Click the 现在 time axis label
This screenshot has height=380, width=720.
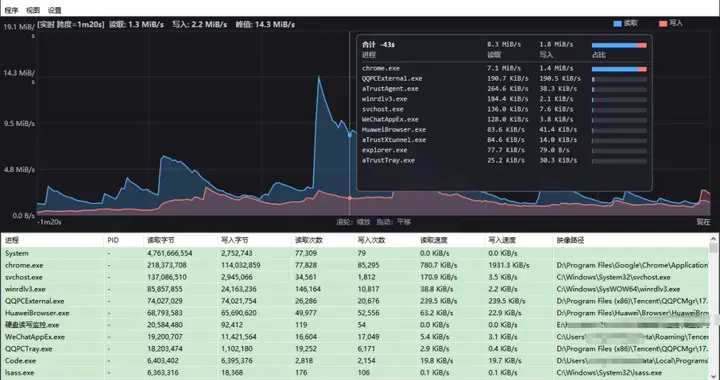703,222
